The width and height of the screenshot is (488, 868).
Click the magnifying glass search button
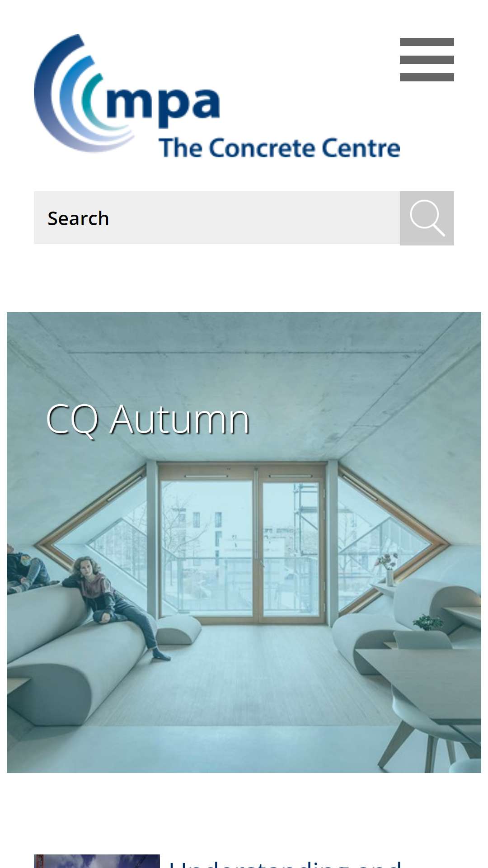[x=427, y=218]
